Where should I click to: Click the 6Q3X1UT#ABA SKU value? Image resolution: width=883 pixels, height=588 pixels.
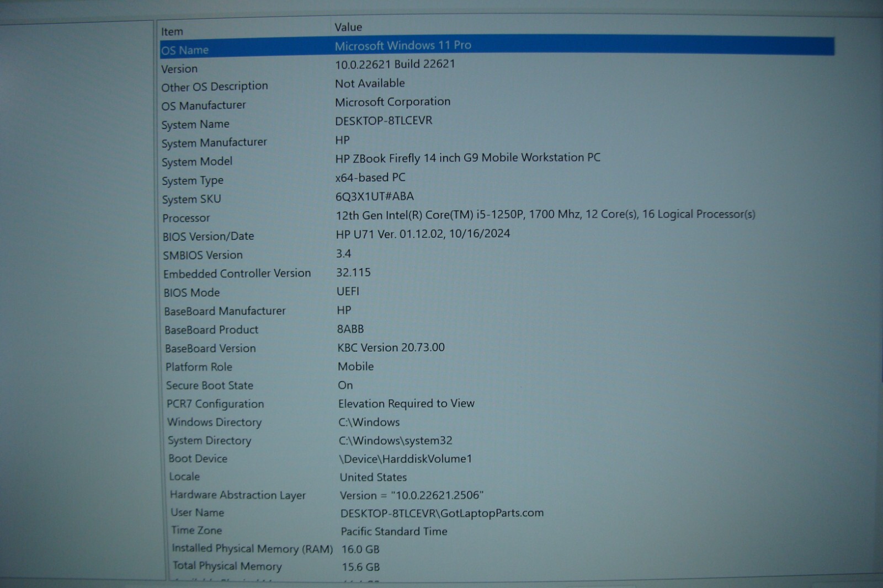click(x=375, y=196)
